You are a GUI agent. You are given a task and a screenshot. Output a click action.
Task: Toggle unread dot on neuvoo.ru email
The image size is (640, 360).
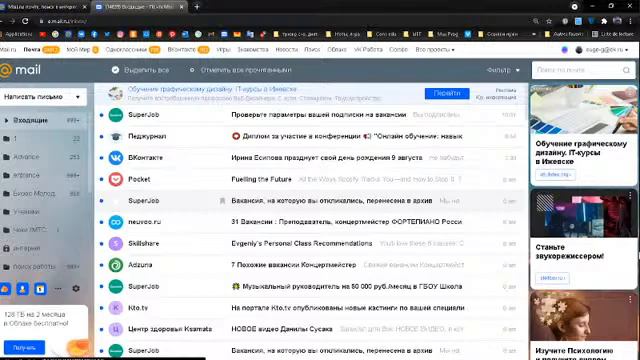coord(101,222)
